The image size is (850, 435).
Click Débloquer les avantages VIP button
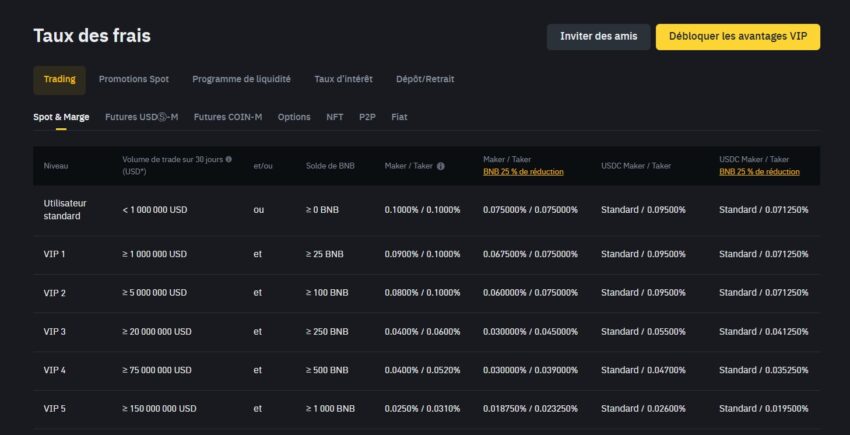(738, 37)
